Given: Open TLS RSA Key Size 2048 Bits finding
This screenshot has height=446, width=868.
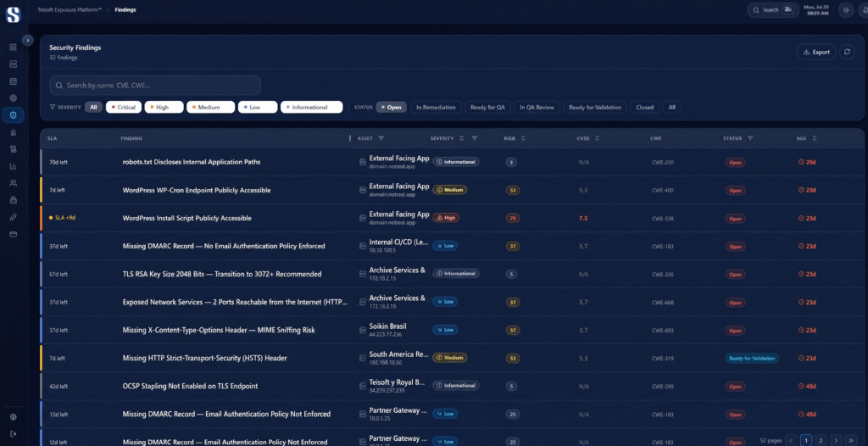Looking at the screenshot, I should [222, 274].
